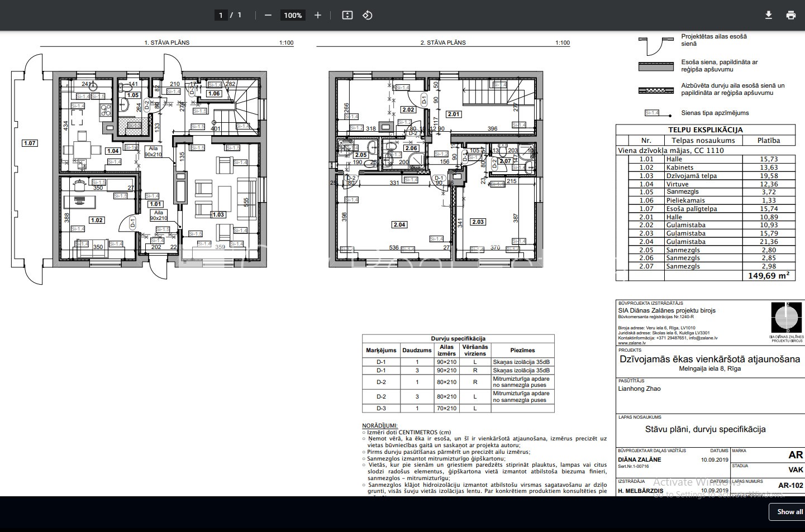805x532 pixels.
Task: Download the PDF file
Action: coord(769,15)
